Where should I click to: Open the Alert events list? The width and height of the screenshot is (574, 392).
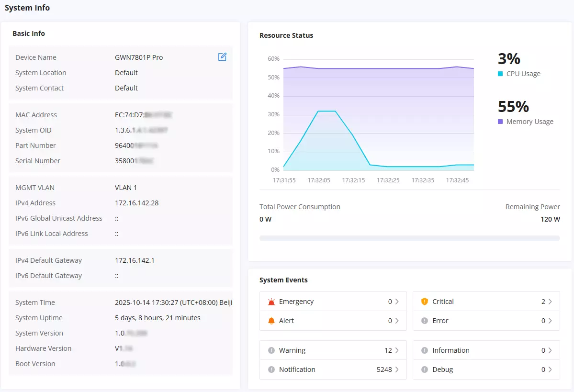tap(333, 321)
